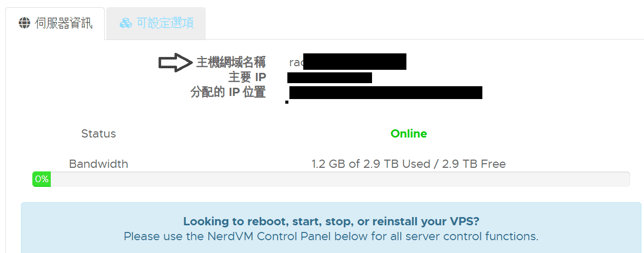The height and width of the screenshot is (253, 644).
Task: Click the arrow pointing to 主機網域名稱
Action: (x=175, y=62)
